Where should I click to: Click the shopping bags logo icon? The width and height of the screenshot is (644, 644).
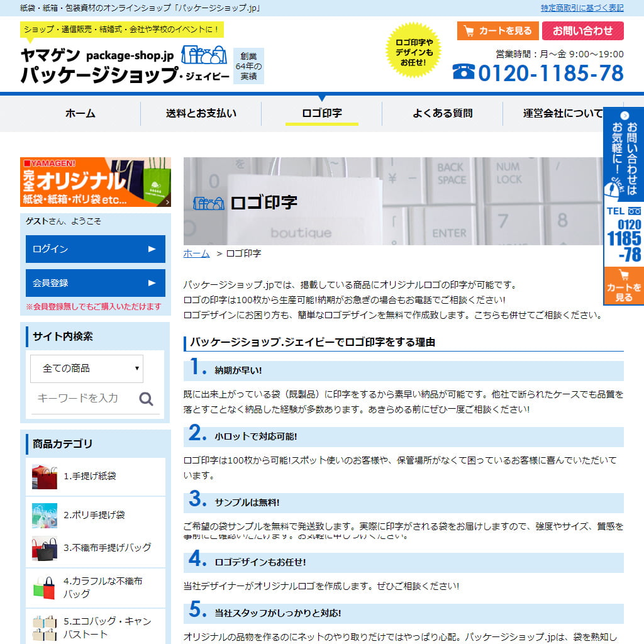(204, 55)
